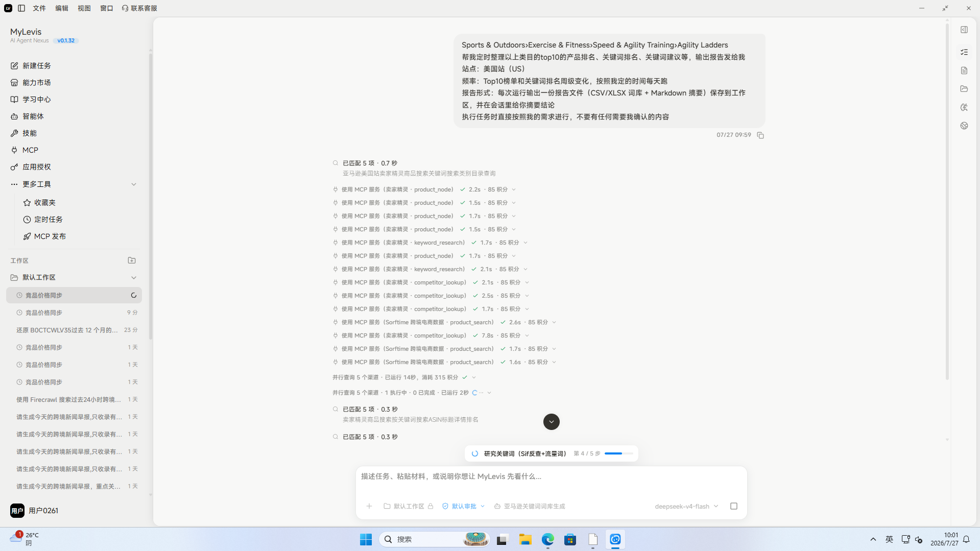
Task: Open the deepseek-v4-flash model dropdown
Action: point(686,506)
